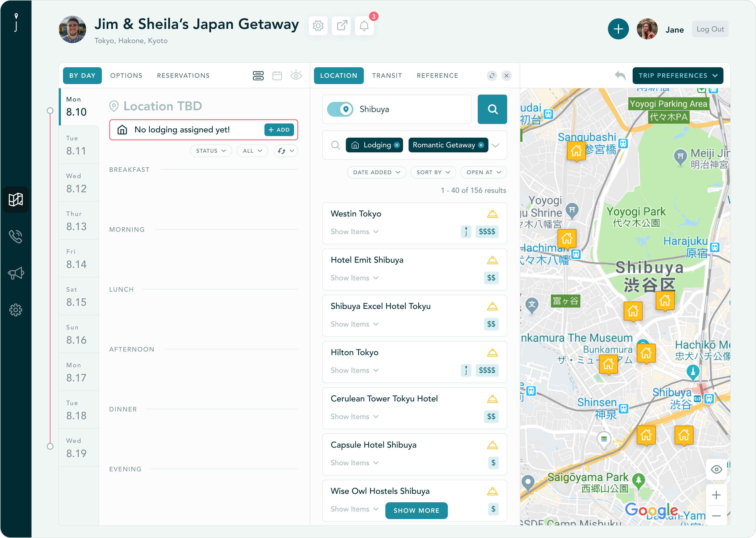Zoom in on the map
This screenshot has height=538, width=756.
coord(716,495)
